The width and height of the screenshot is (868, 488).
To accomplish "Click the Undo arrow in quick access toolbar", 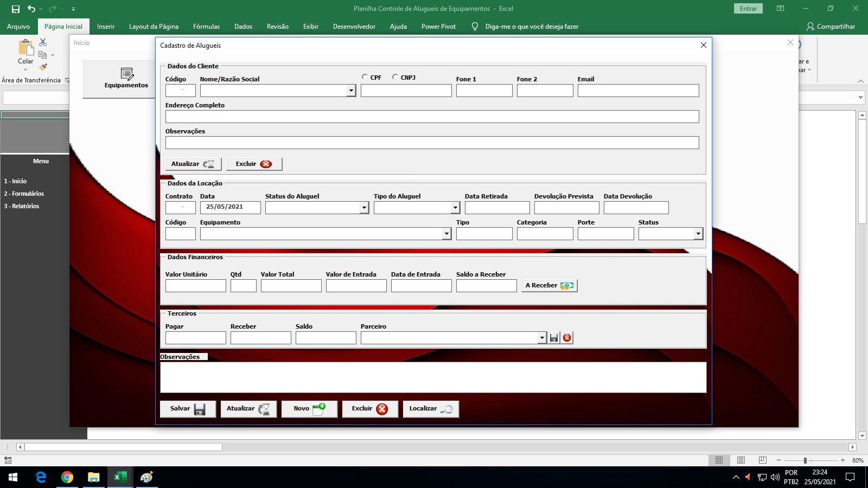I will click(x=31, y=9).
